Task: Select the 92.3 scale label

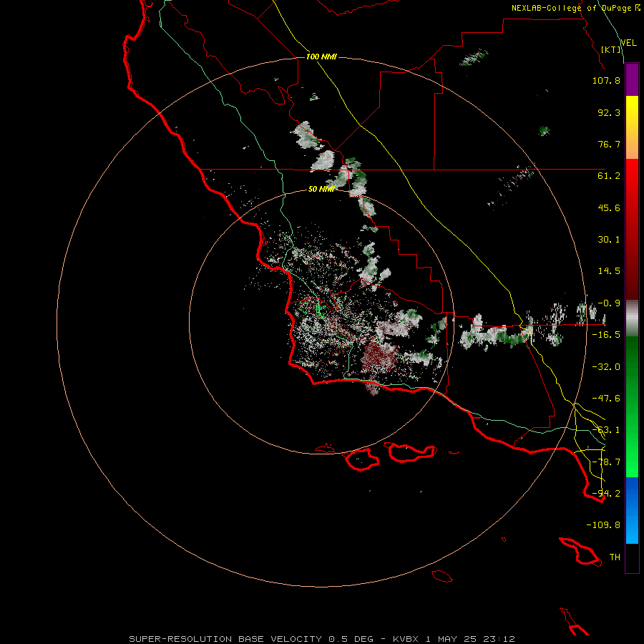Action: (x=609, y=112)
